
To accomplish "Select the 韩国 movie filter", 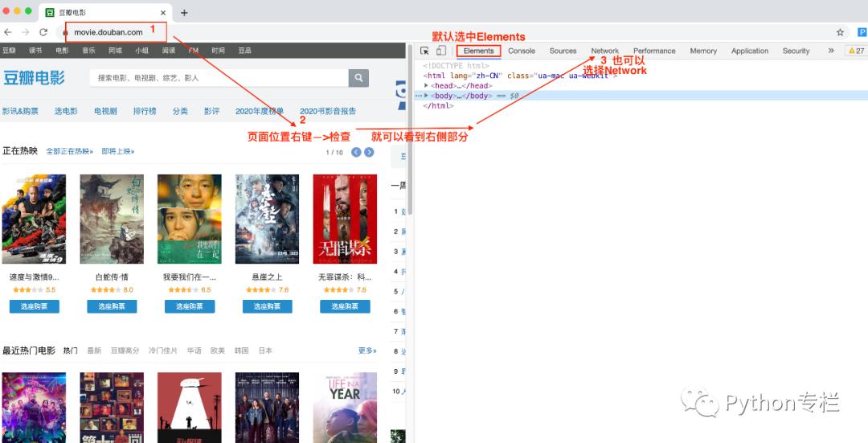I will pyautogui.click(x=242, y=351).
